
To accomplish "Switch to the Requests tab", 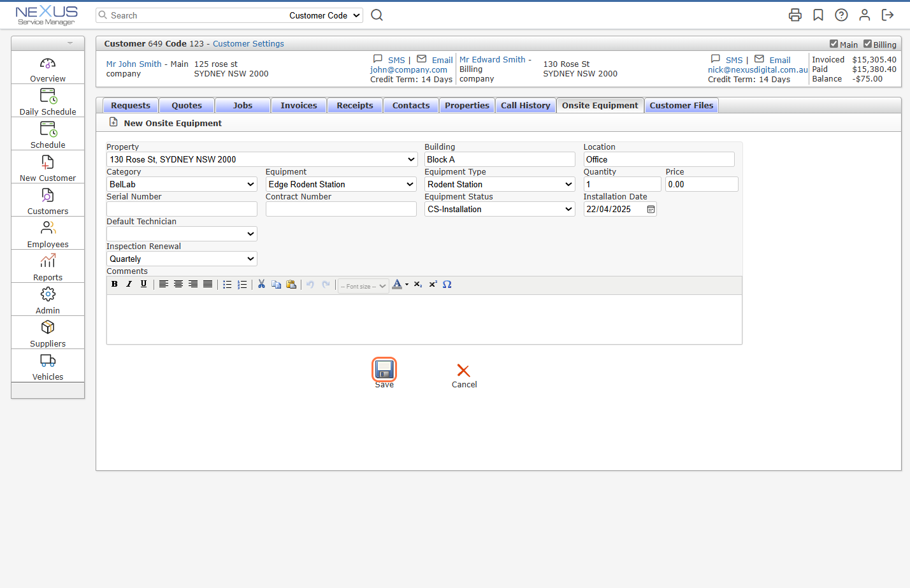I will pyautogui.click(x=131, y=106).
